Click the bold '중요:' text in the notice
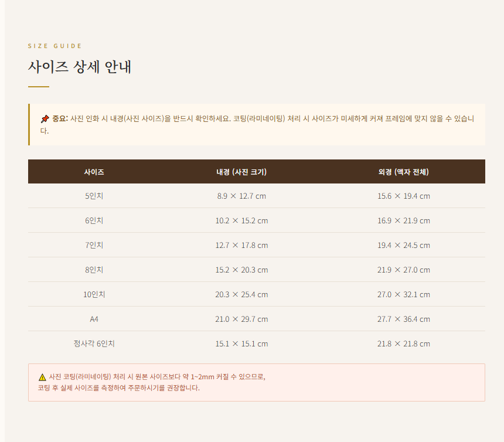The width and height of the screenshot is (504, 442). point(60,118)
